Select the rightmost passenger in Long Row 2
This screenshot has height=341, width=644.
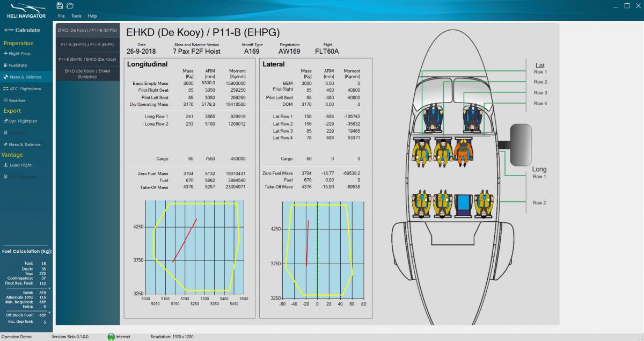(484, 204)
